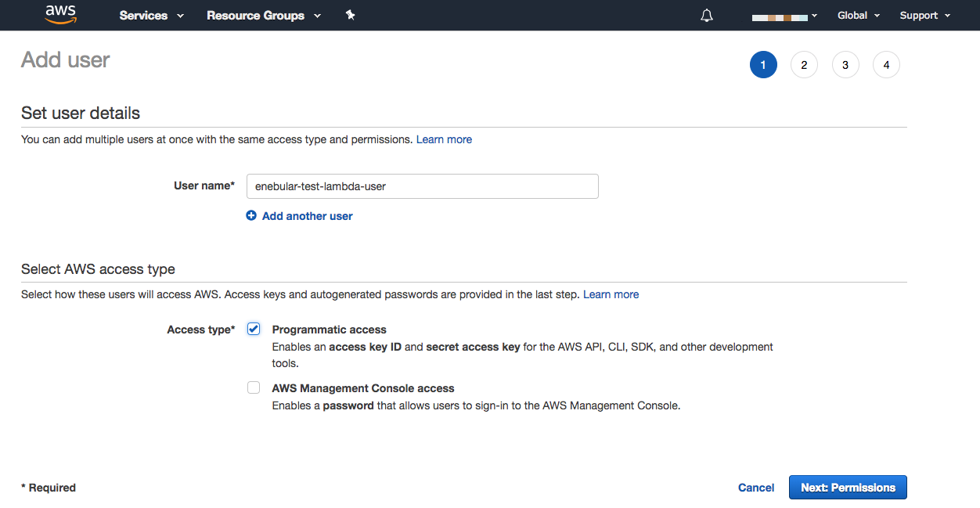Enable AWS Management Console access checkbox
The width and height of the screenshot is (980, 508).
pos(254,387)
